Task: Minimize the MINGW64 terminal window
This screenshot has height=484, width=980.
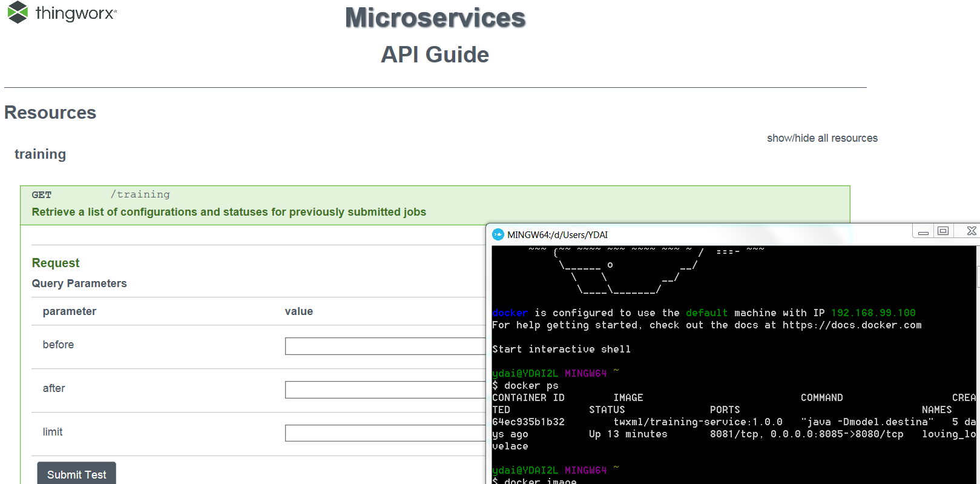Action: click(x=923, y=231)
